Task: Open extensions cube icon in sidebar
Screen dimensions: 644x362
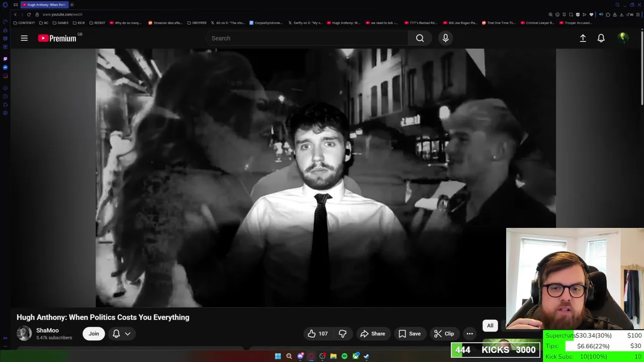Action: pos(5,105)
